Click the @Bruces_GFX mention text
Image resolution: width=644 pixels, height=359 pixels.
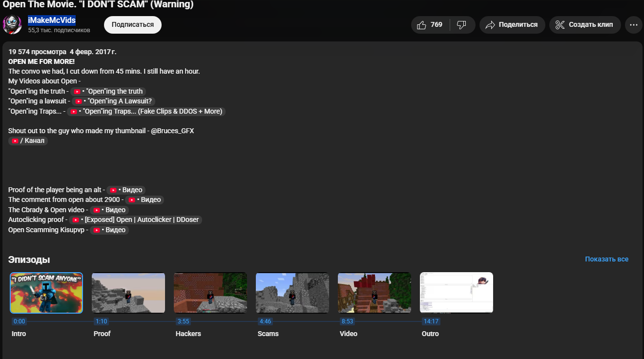click(x=172, y=131)
